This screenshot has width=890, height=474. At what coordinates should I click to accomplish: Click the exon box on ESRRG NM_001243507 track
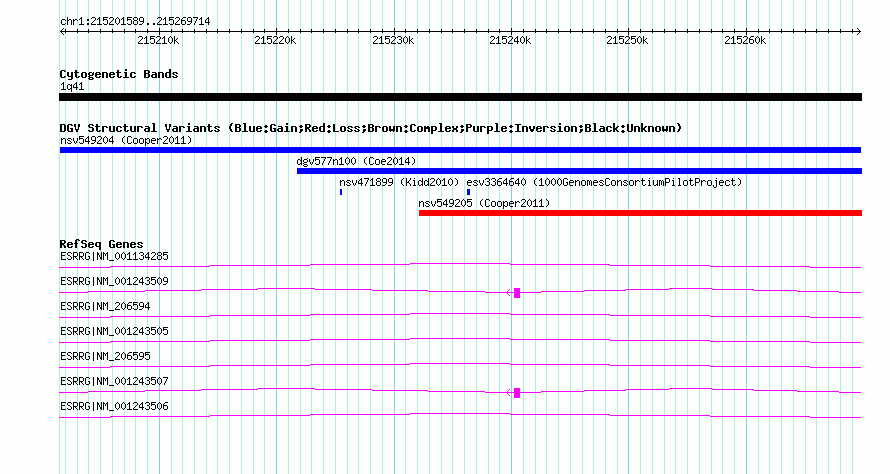click(517, 393)
